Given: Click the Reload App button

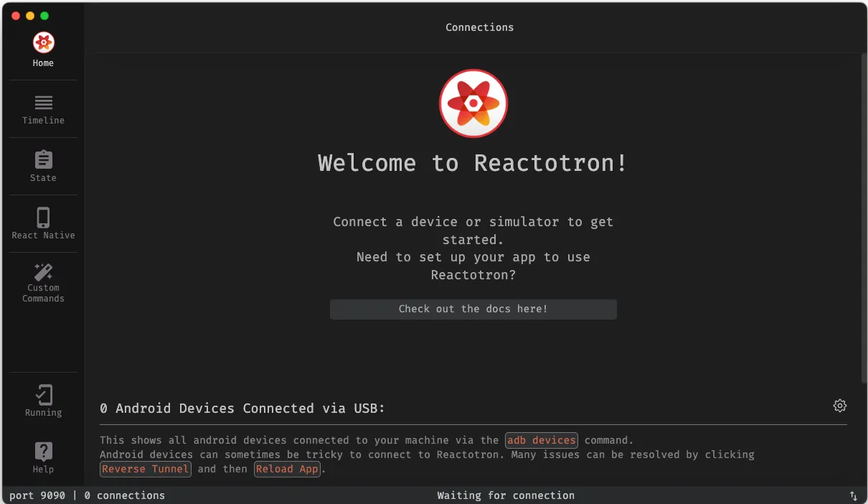Looking at the screenshot, I should coord(288,469).
